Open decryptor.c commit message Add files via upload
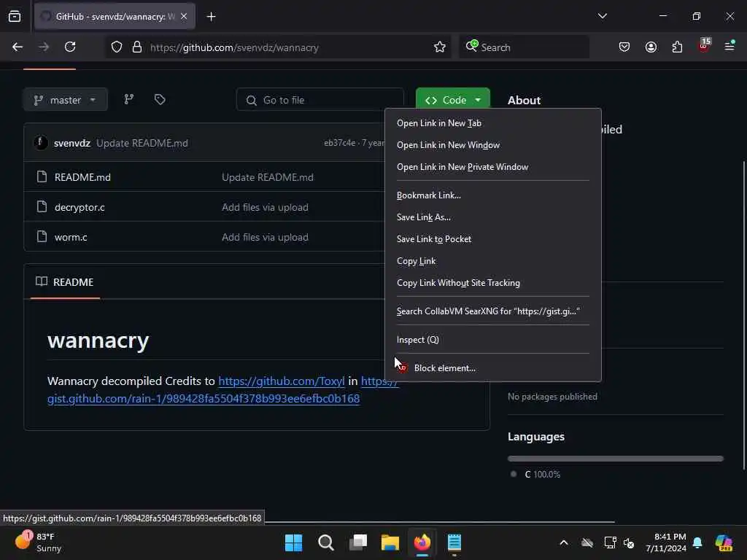Image resolution: width=747 pixels, height=560 pixels. [x=265, y=207]
